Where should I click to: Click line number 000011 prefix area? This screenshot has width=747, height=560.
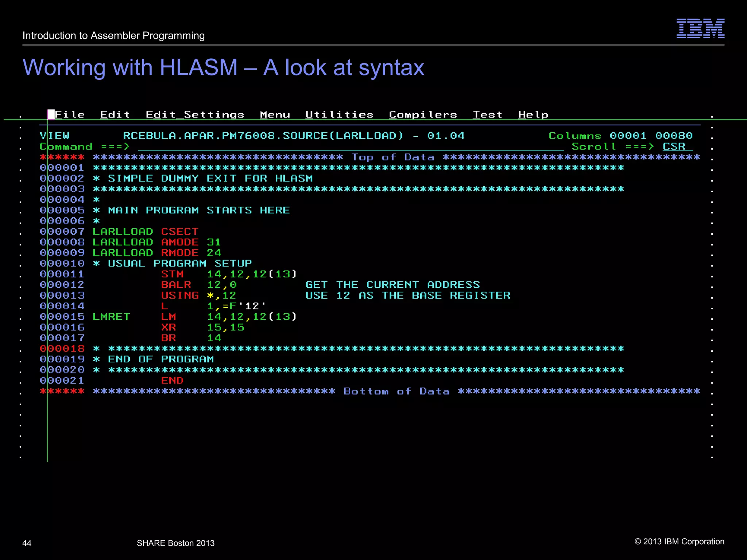pos(62,274)
